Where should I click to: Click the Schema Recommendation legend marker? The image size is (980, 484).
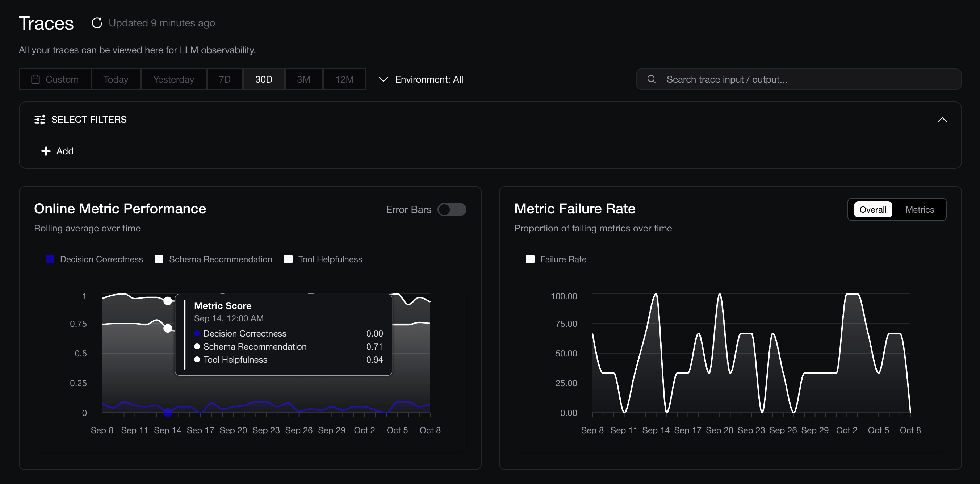pyautogui.click(x=159, y=259)
